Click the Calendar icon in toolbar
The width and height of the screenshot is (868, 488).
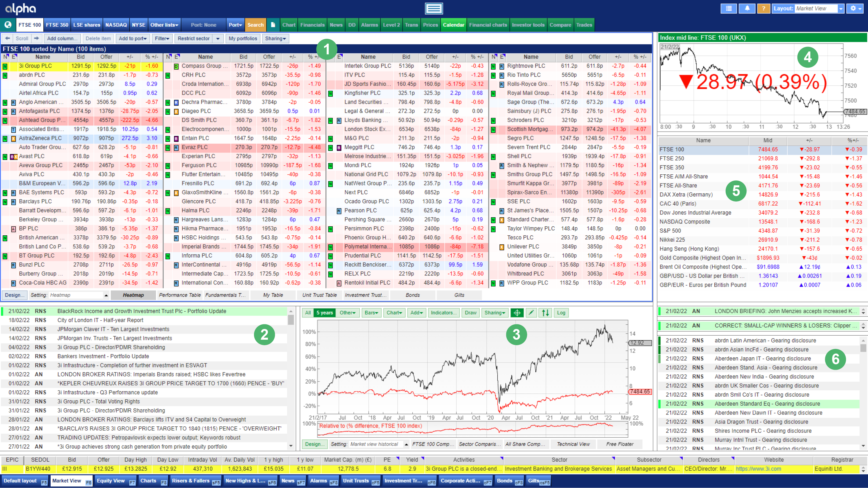(454, 25)
